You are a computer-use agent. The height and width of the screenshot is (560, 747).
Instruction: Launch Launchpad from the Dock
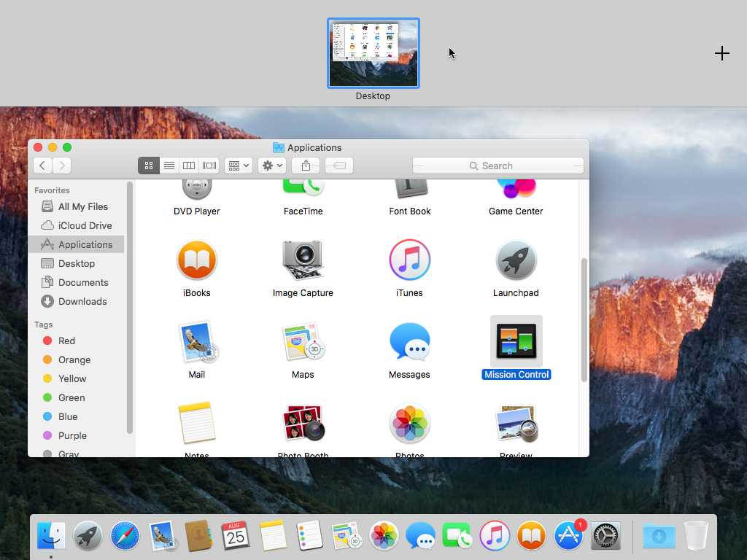click(x=88, y=535)
